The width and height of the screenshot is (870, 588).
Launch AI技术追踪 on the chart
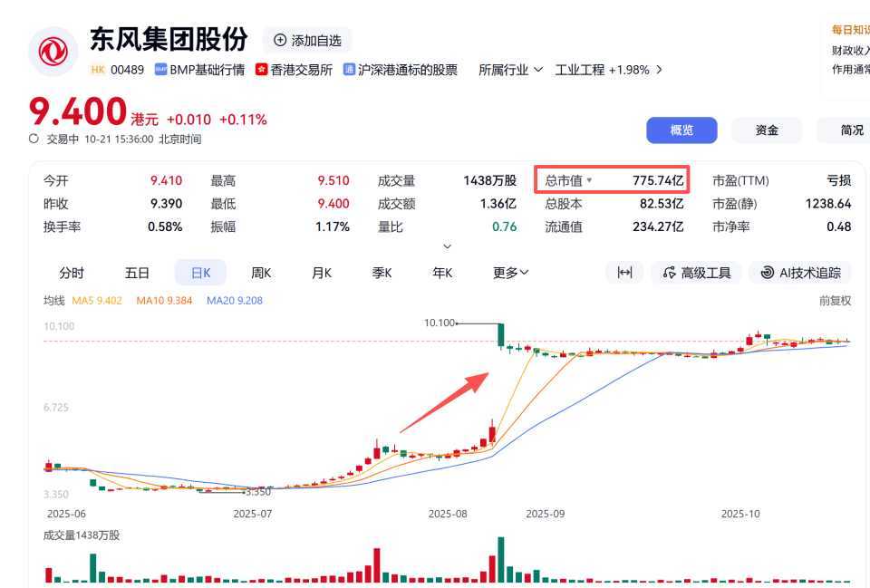(x=799, y=272)
